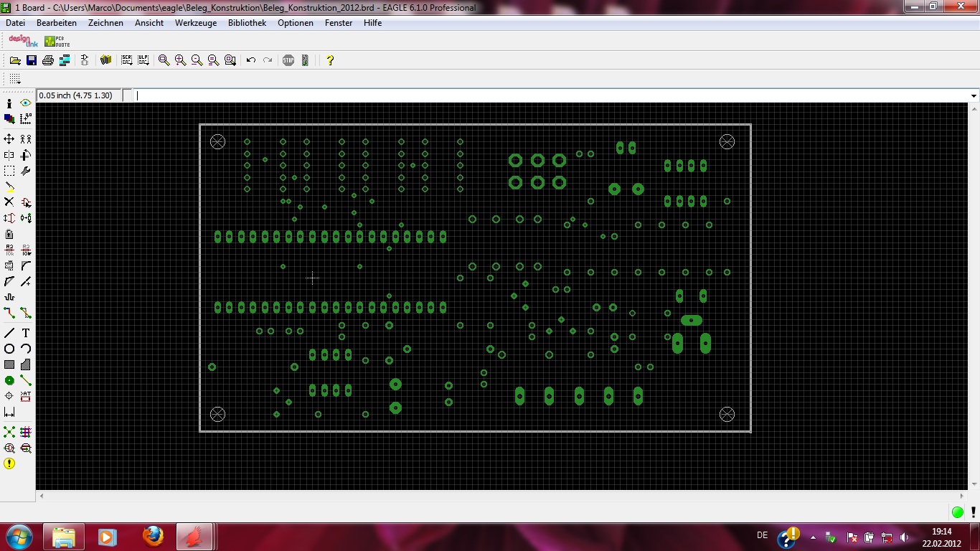Open the Zeichnen menu
This screenshot has width=980, height=551.
[105, 23]
